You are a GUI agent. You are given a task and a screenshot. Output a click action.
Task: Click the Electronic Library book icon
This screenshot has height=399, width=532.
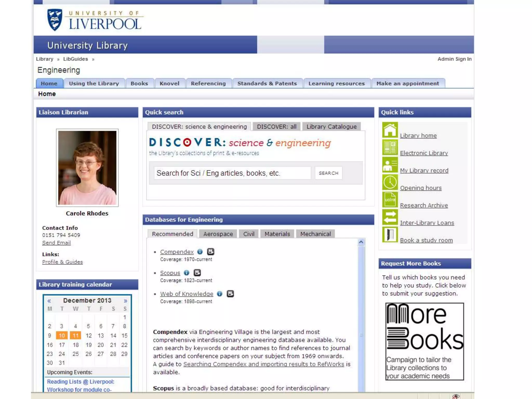point(390,147)
